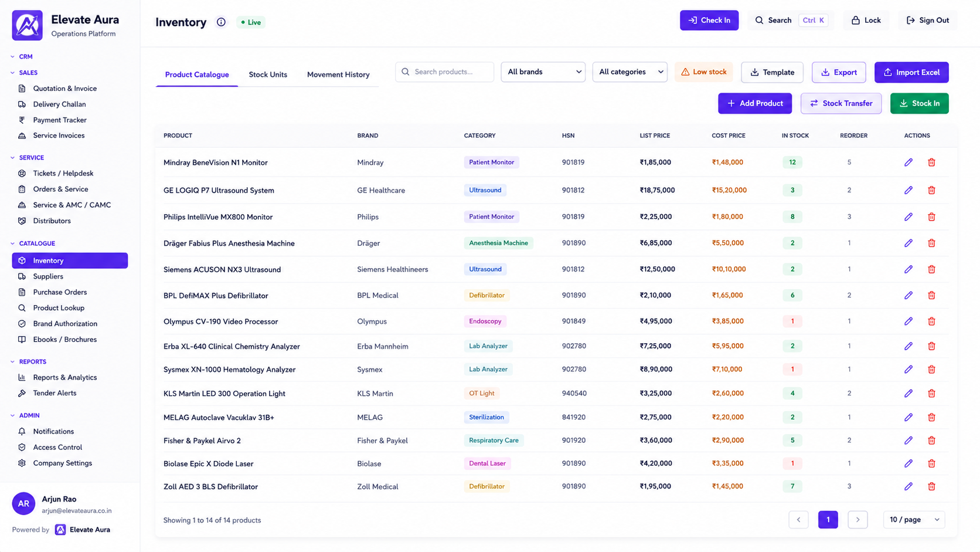Viewport: 980px width, 552px height.
Task: Change the 10 / page size selector
Action: [914, 520]
